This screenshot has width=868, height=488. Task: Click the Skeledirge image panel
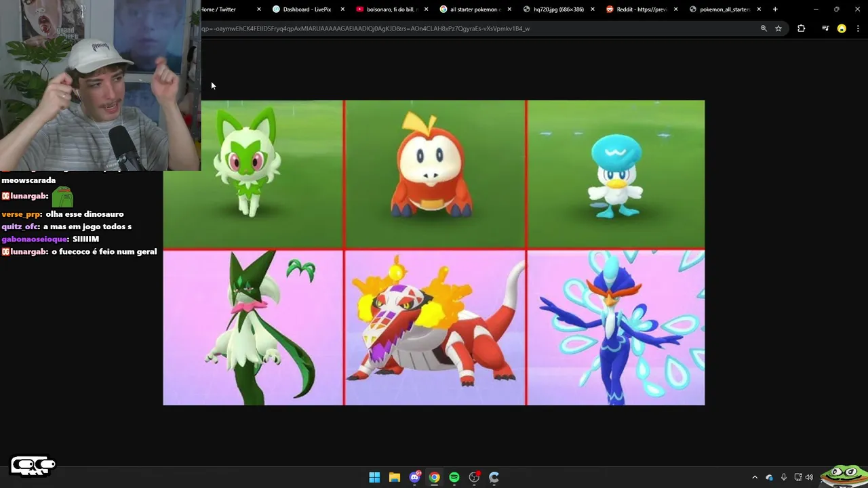tap(435, 328)
